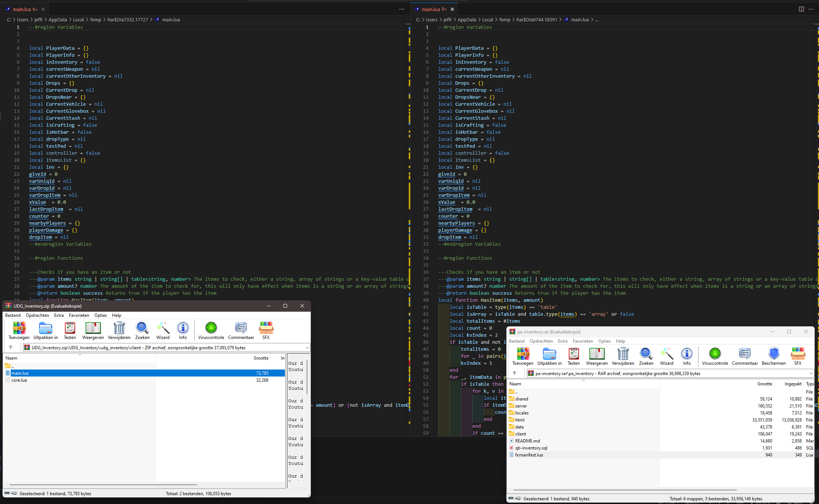Image resolution: width=819 pixels, height=504 pixels.
Task: Click Info icon in UDG_Inventory.zip window
Action: pos(183,328)
